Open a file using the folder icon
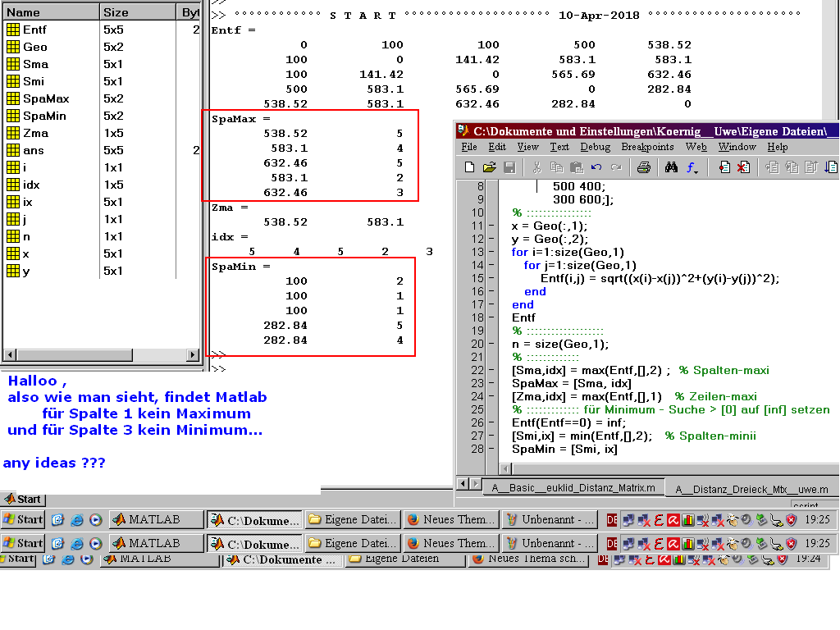 (x=489, y=167)
